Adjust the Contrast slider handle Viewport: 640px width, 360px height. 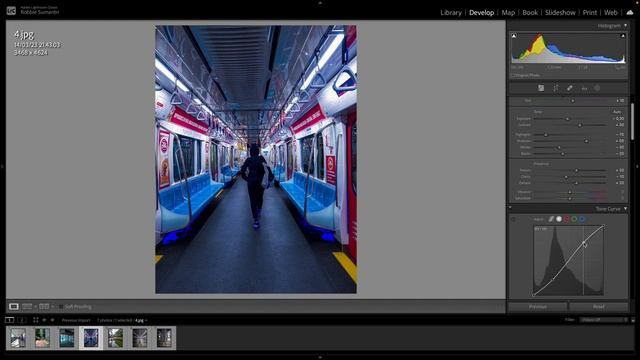[580, 125]
